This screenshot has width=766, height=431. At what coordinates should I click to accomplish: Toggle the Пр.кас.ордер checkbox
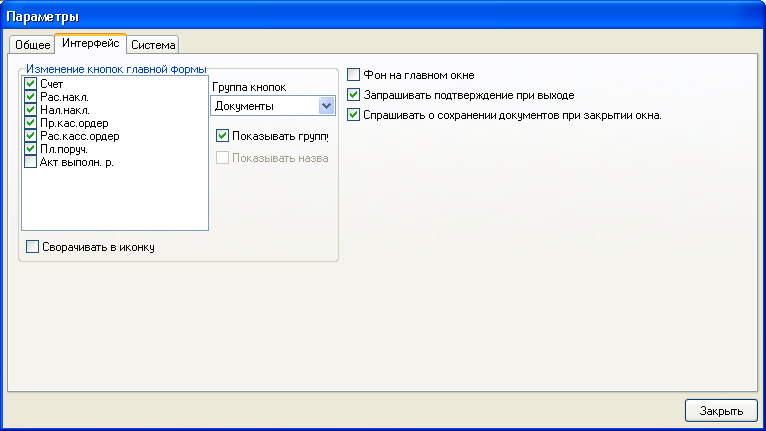tap(30, 123)
